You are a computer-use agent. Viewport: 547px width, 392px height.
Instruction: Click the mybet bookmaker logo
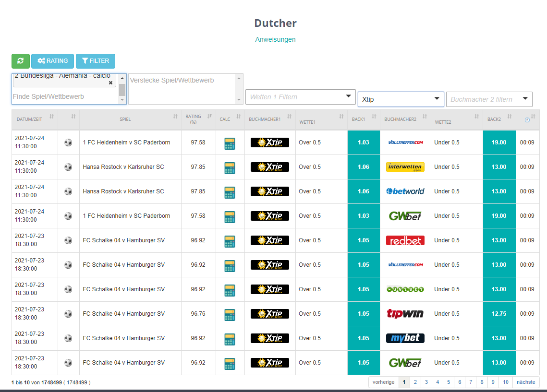pos(405,338)
